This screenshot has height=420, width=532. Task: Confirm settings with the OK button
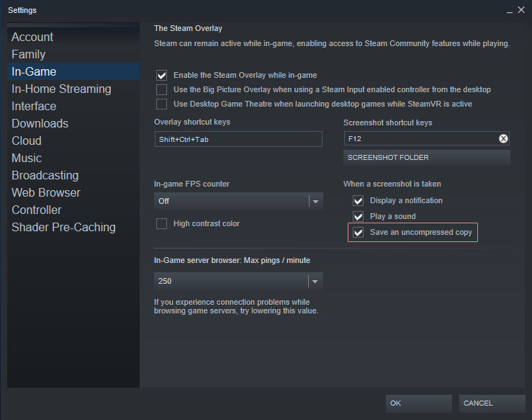tap(418, 403)
